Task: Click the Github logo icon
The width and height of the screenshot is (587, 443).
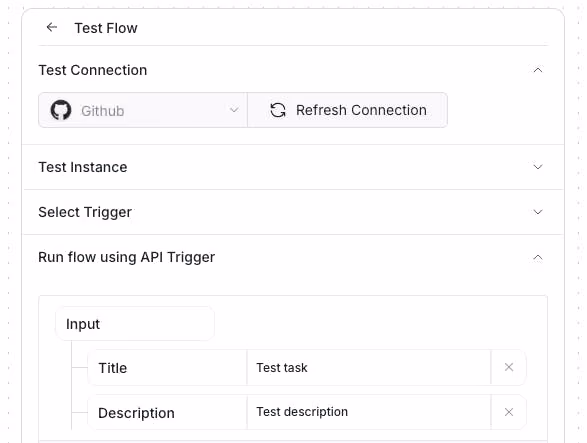Action: click(61, 110)
